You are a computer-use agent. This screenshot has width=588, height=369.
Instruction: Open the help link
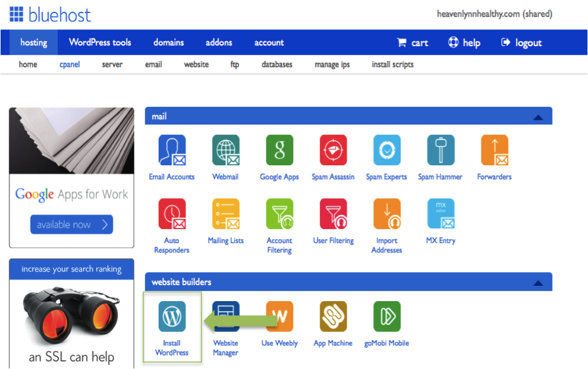[x=464, y=43]
